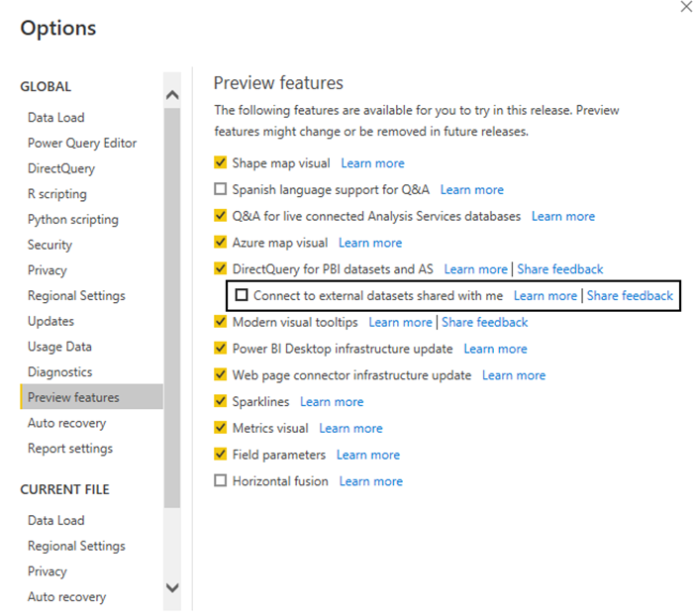Click sidebar scroll up arrow
This screenshot has width=694, height=616.
pyautogui.click(x=172, y=95)
